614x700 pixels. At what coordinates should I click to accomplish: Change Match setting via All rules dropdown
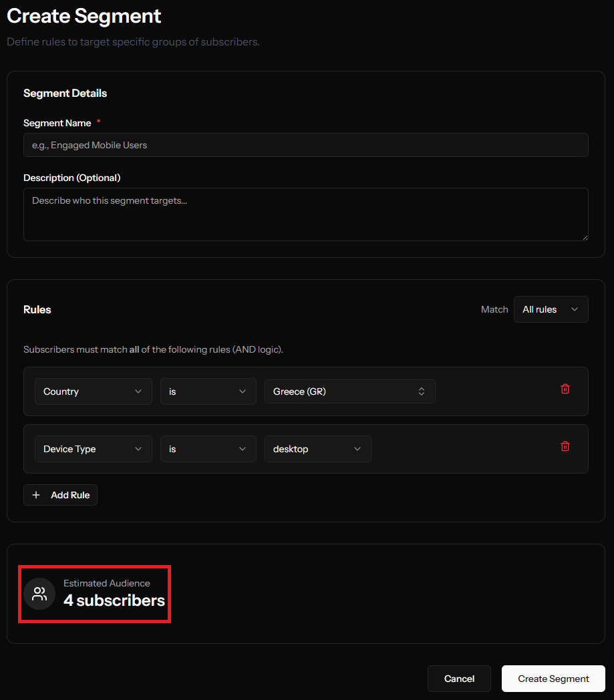click(551, 309)
